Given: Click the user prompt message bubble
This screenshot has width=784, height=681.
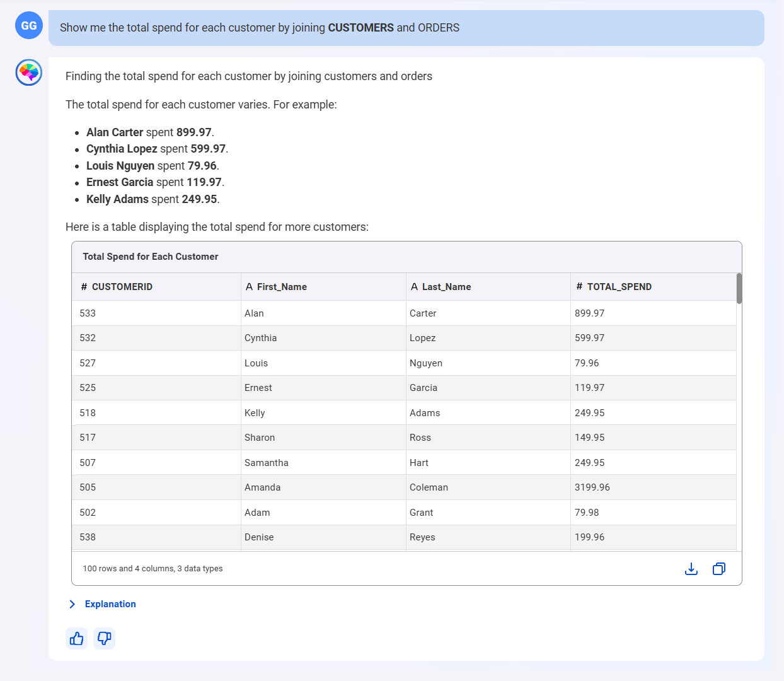Looking at the screenshot, I should pos(406,28).
